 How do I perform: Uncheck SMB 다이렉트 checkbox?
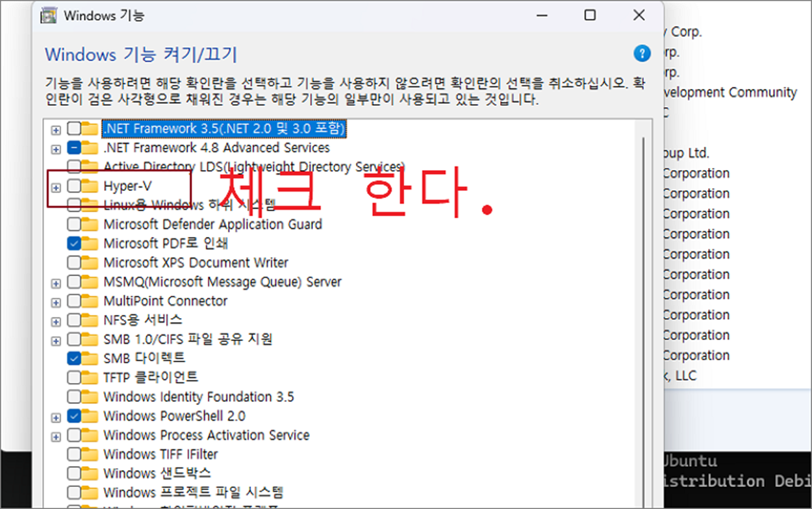point(73,358)
